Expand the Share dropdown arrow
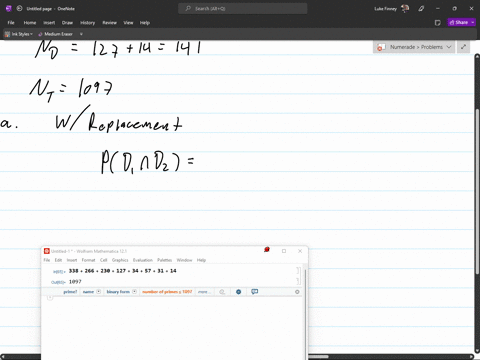The image size is (480, 360). (x=473, y=22)
